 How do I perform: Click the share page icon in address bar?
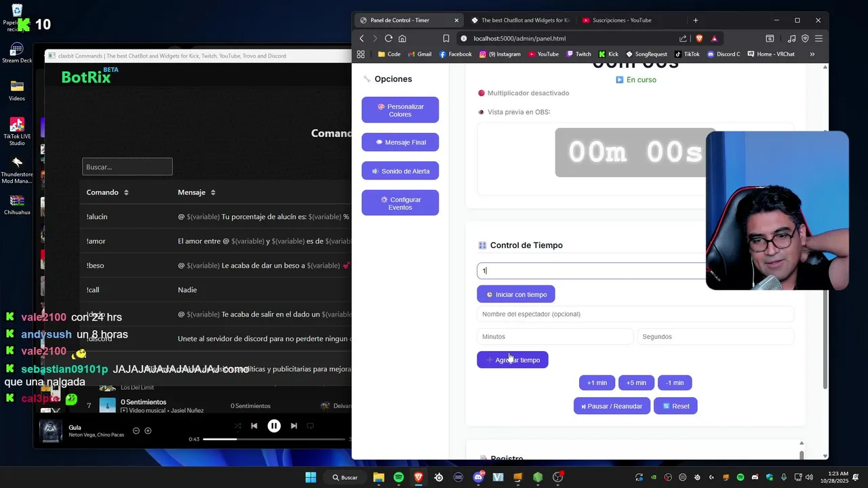[683, 39]
